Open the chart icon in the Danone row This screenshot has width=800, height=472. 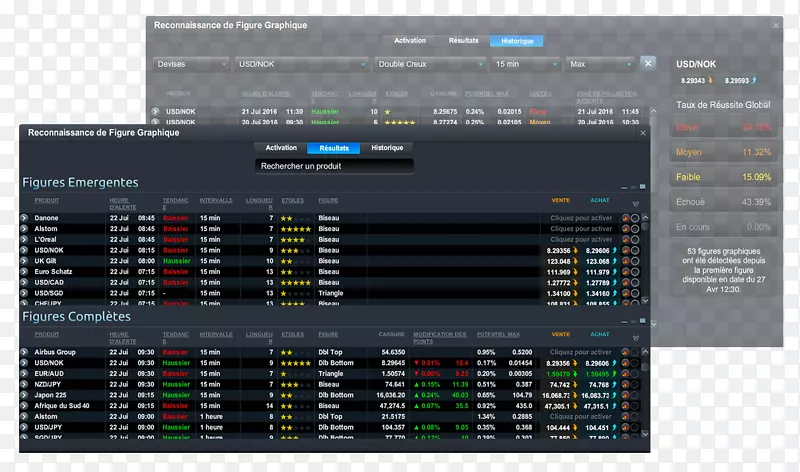click(x=625, y=217)
